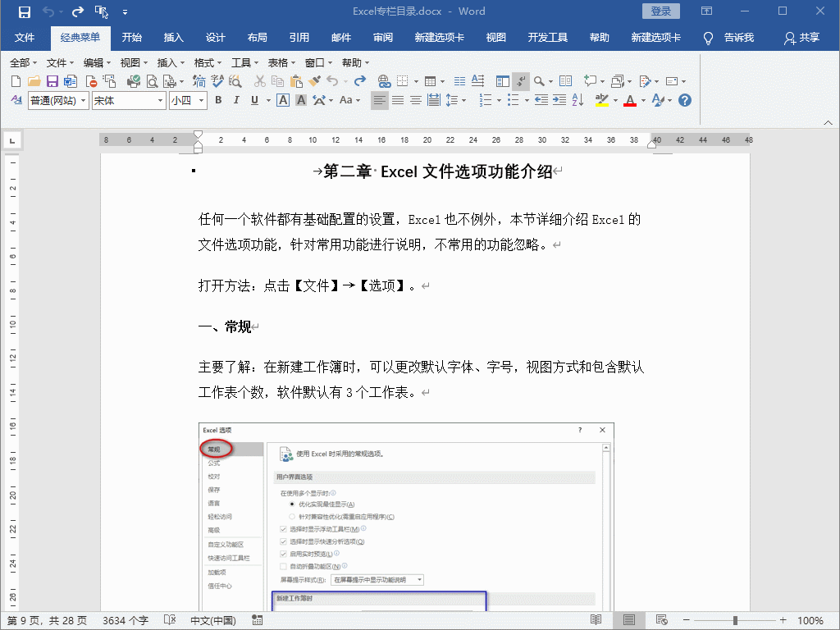Open Word help with question mark icon

point(685,100)
